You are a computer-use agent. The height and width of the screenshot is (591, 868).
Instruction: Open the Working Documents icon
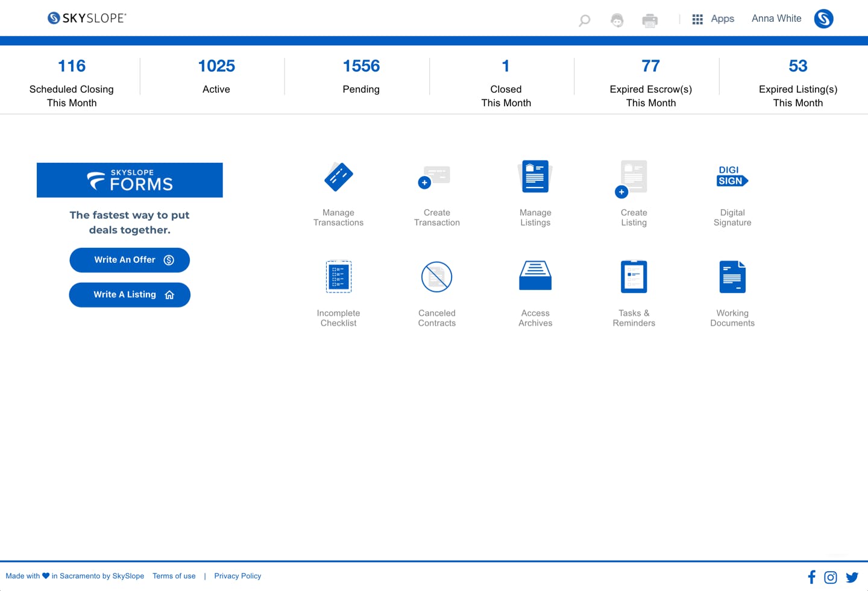click(732, 277)
